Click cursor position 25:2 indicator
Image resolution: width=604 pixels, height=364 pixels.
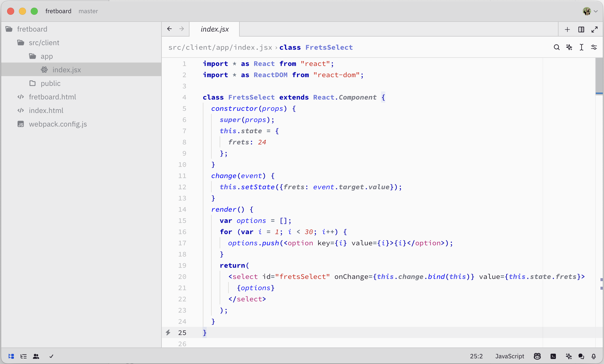point(476,356)
